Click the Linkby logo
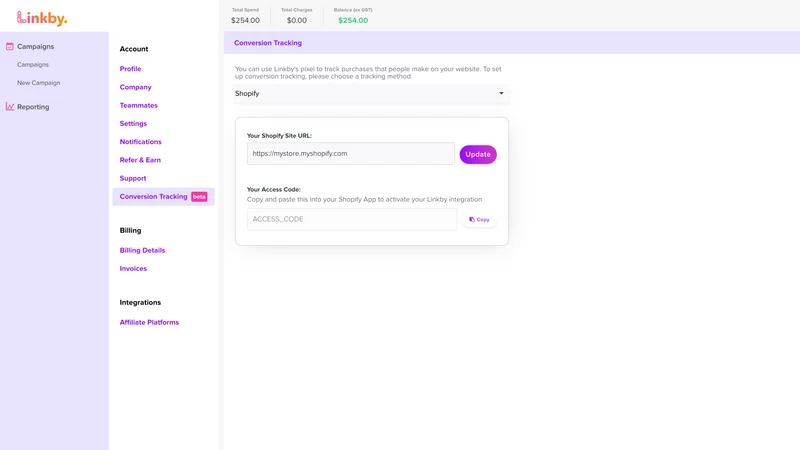800x450 pixels. [x=42, y=18]
